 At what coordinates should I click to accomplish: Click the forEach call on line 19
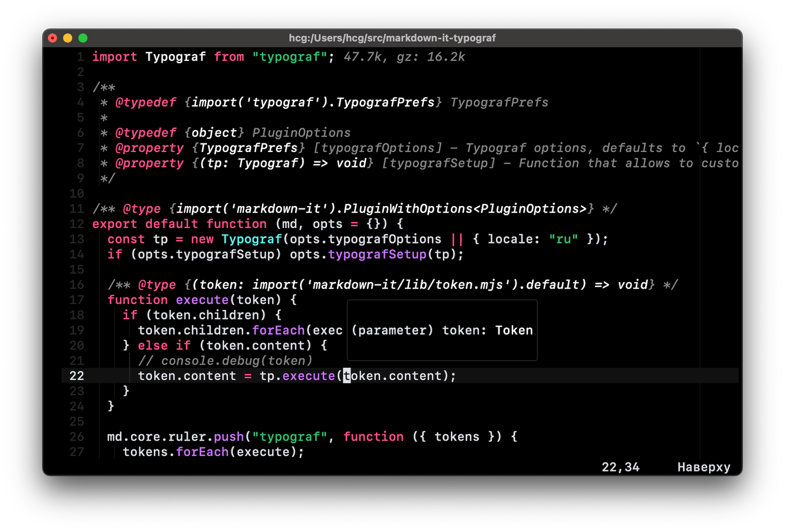(x=278, y=330)
